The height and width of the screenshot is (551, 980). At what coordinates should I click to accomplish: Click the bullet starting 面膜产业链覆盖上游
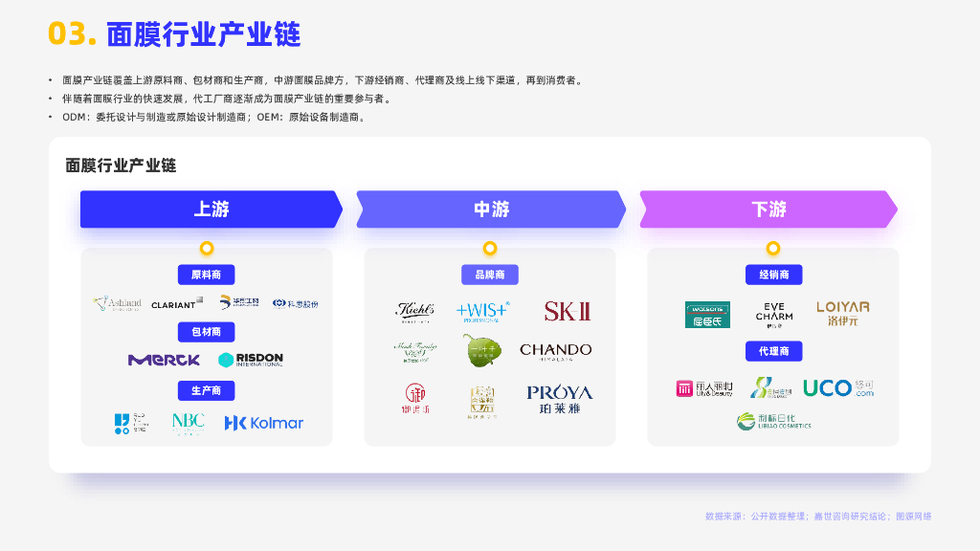tap(323, 80)
